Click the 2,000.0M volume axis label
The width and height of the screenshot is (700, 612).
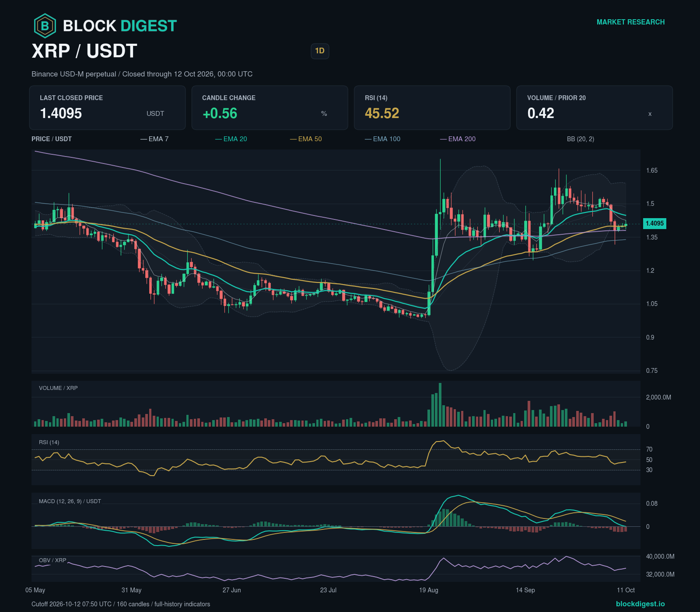658,397
